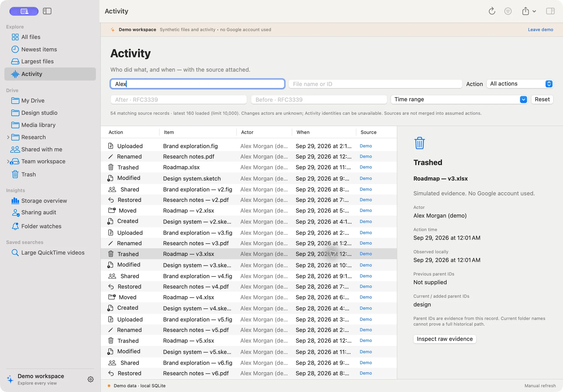Image resolution: width=563 pixels, height=392 pixels.
Task: Click large trash icon in detail panel
Action: pos(419,143)
